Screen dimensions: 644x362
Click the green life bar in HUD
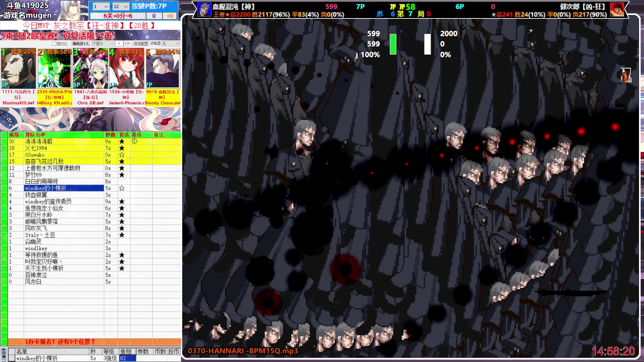pyautogui.click(x=393, y=44)
